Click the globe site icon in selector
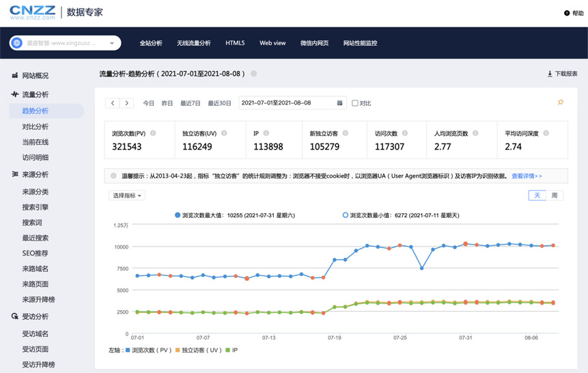This screenshot has height=373, width=588. (17, 43)
